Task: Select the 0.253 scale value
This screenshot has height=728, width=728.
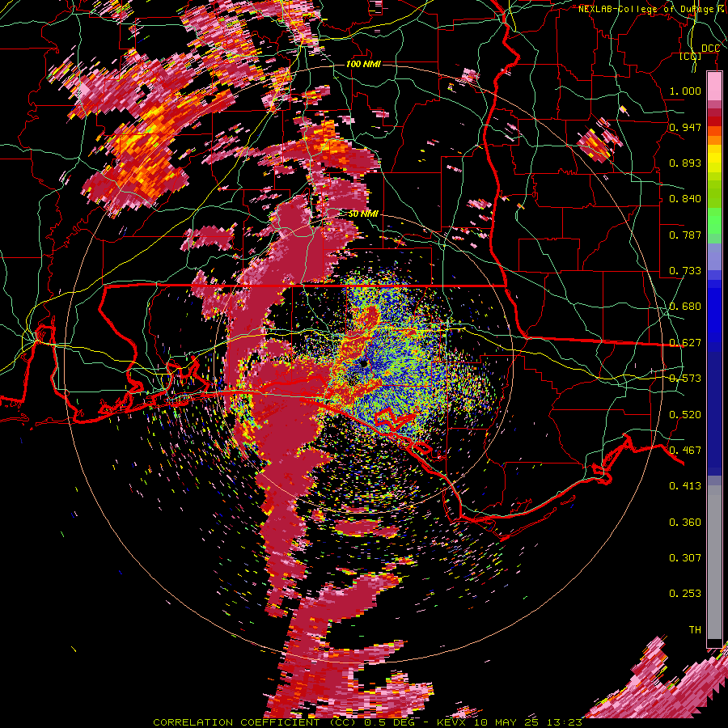Action: pos(685,594)
